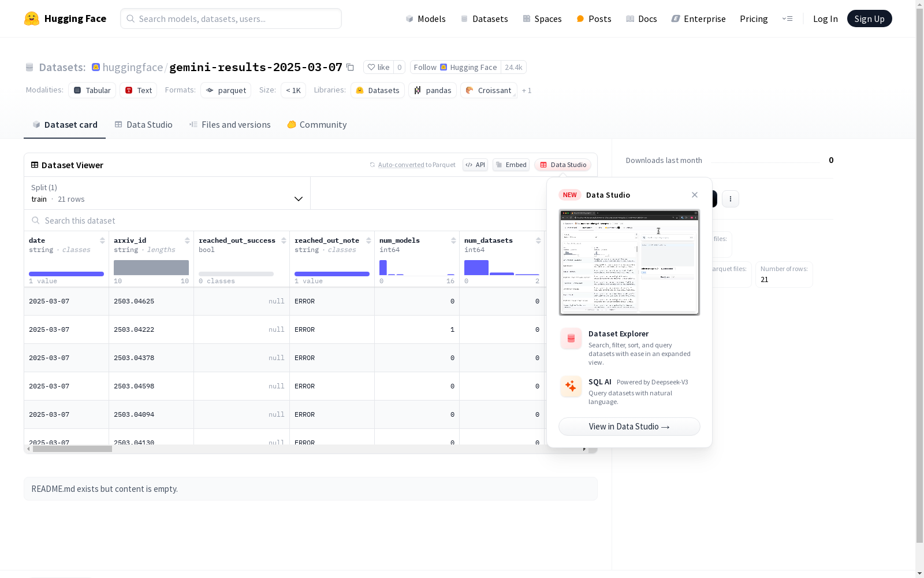
Task: Click View in Data Studio button
Action: [x=629, y=427]
